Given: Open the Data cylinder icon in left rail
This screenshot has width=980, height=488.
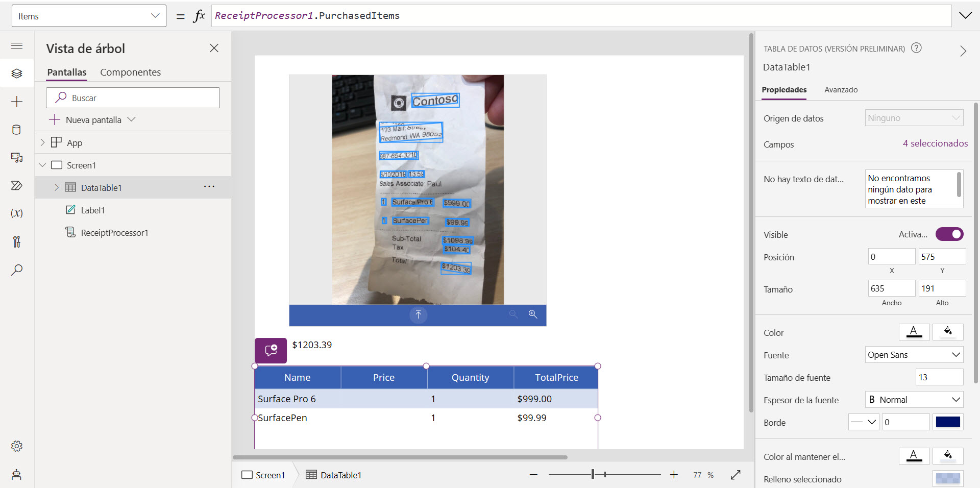Looking at the screenshot, I should [17, 130].
